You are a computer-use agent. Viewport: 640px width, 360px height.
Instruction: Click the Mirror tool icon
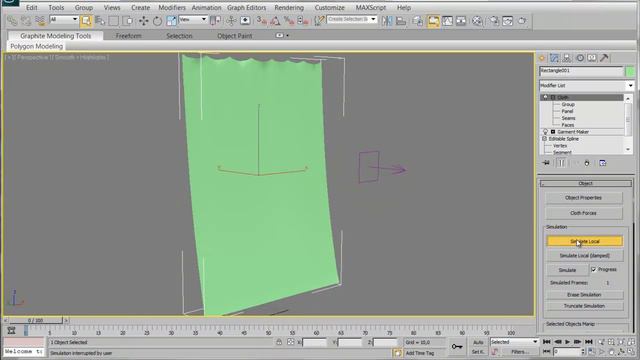387,20
